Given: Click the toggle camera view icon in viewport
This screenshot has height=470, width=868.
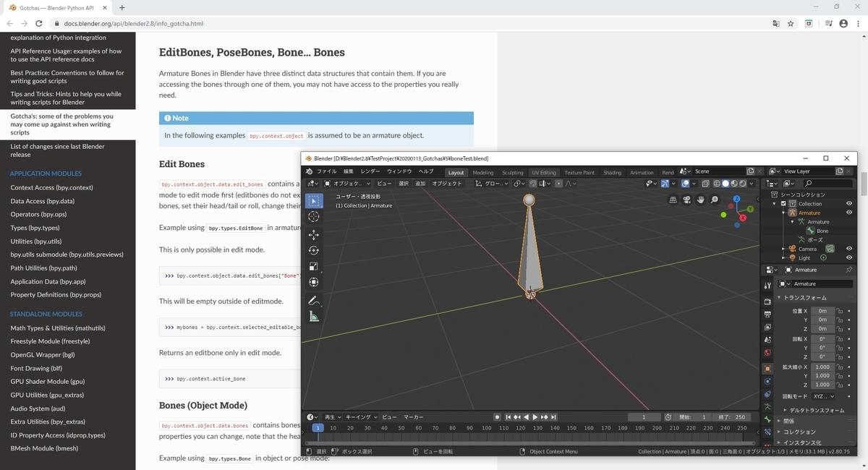Looking at the screenshot, I should click(x=686, y=200).
